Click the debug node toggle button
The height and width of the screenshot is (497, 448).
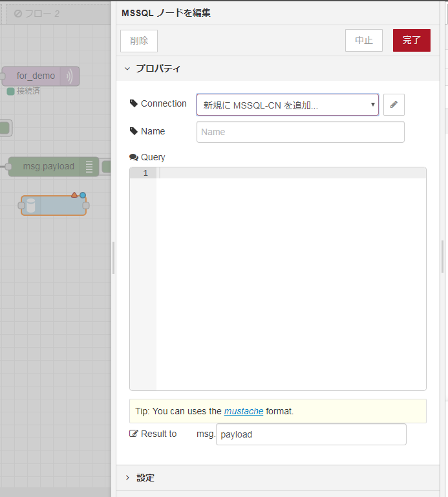[x=106, y=167]
